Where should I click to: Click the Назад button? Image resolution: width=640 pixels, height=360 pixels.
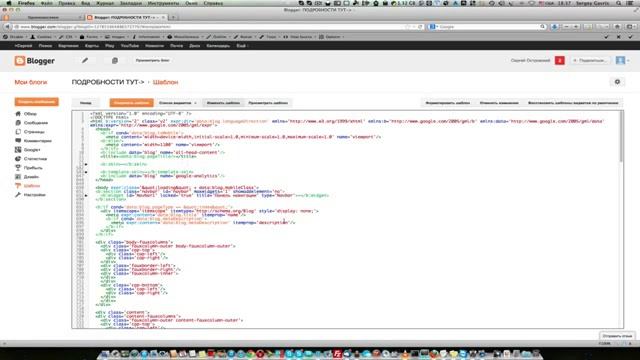pos(86,103)
